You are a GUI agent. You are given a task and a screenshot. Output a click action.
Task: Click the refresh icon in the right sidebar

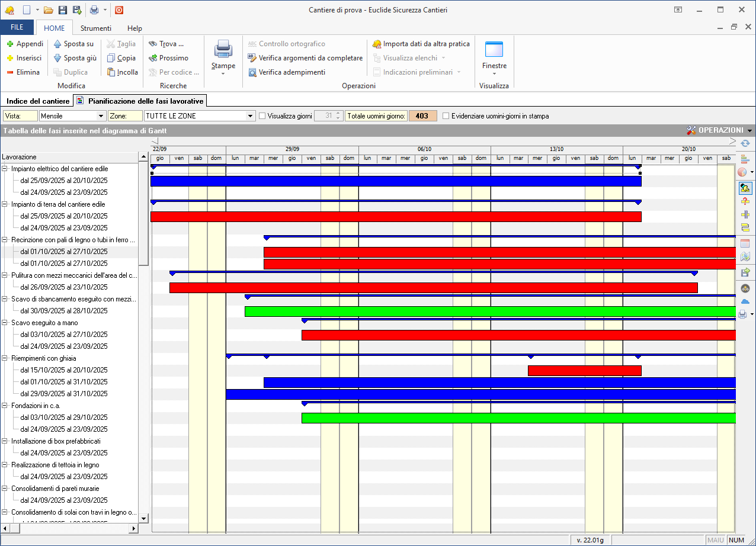pos(745,143)
